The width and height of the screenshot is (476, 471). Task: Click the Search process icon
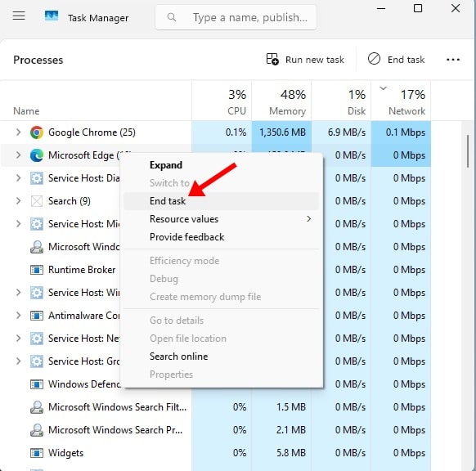click(37, 201)
